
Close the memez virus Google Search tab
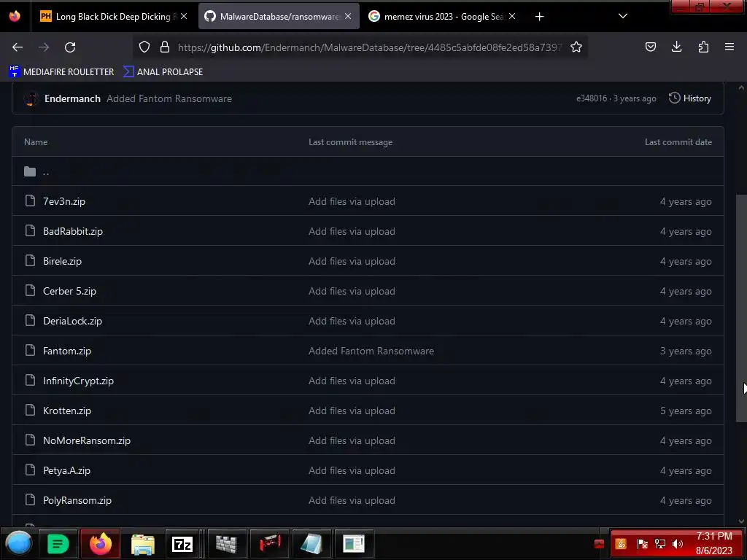tap(512, 16)
